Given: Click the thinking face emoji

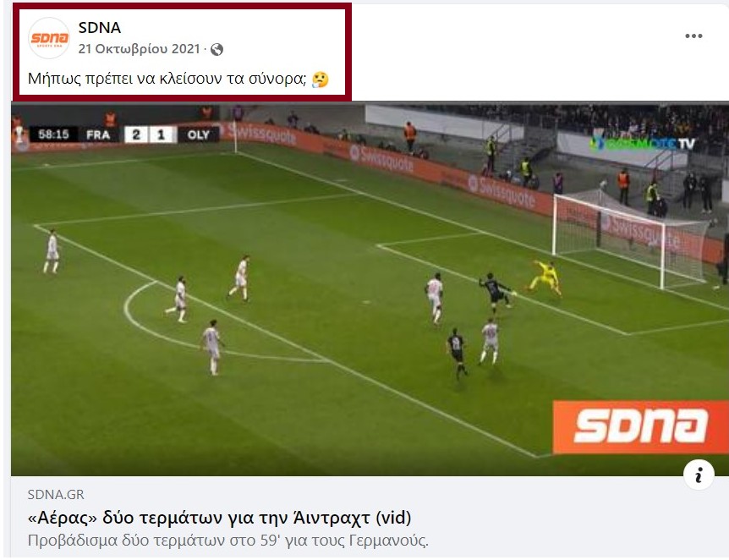Looking at the screenshot, I should point(320,80).
